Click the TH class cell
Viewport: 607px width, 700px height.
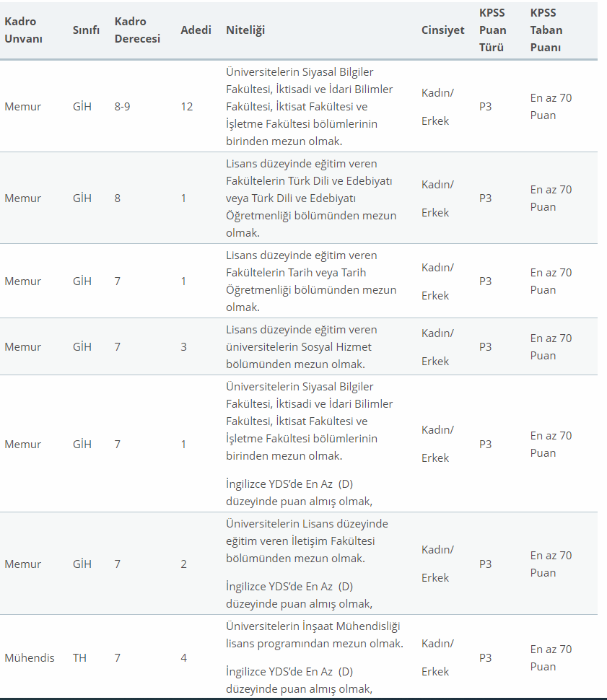pos(79,657)
